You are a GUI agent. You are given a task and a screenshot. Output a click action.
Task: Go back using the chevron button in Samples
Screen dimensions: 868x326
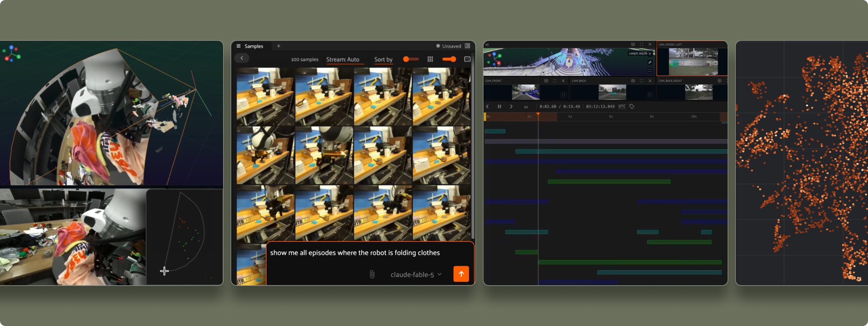tap(242, 58)
